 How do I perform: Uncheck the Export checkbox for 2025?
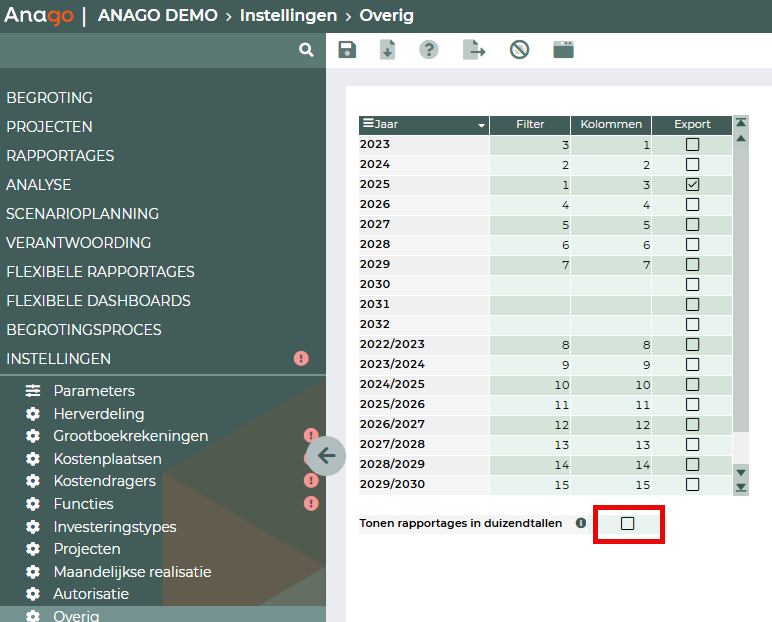coord(692,185)
